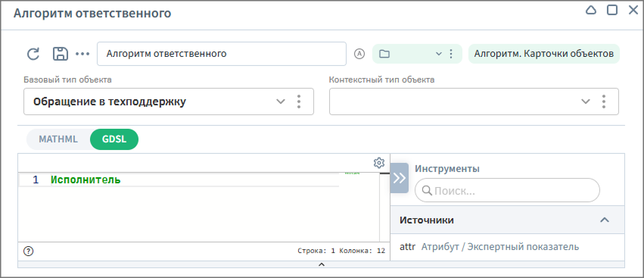The height and width of the screenshot is (278, 644).
Task: Save the algorithm with floppy icon
Action: pos(61,54)
